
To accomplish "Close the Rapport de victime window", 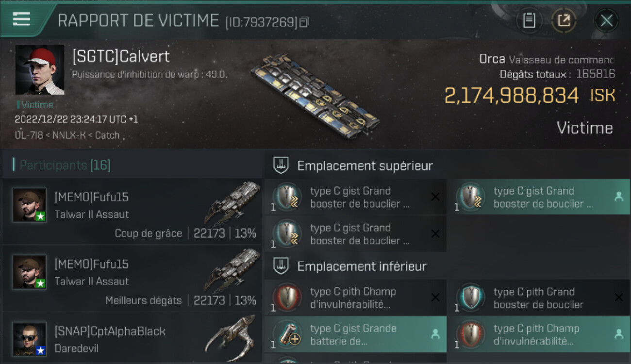I will (x=606, y=20).
